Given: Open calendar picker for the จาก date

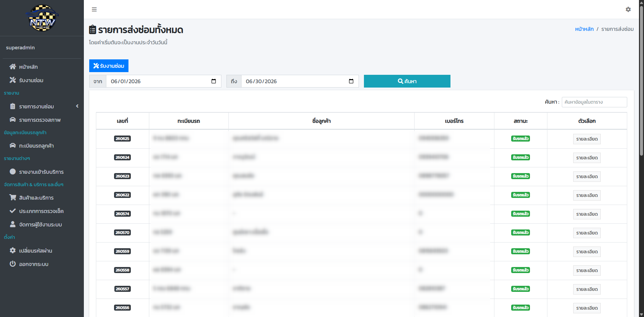Looking at the screenshot, I should [214, 81].
